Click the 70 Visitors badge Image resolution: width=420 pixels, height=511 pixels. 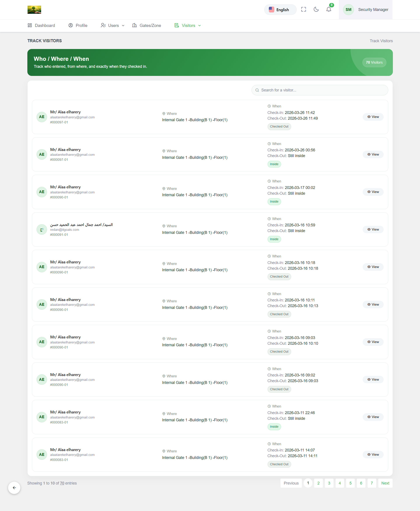(x=374, y=62)
